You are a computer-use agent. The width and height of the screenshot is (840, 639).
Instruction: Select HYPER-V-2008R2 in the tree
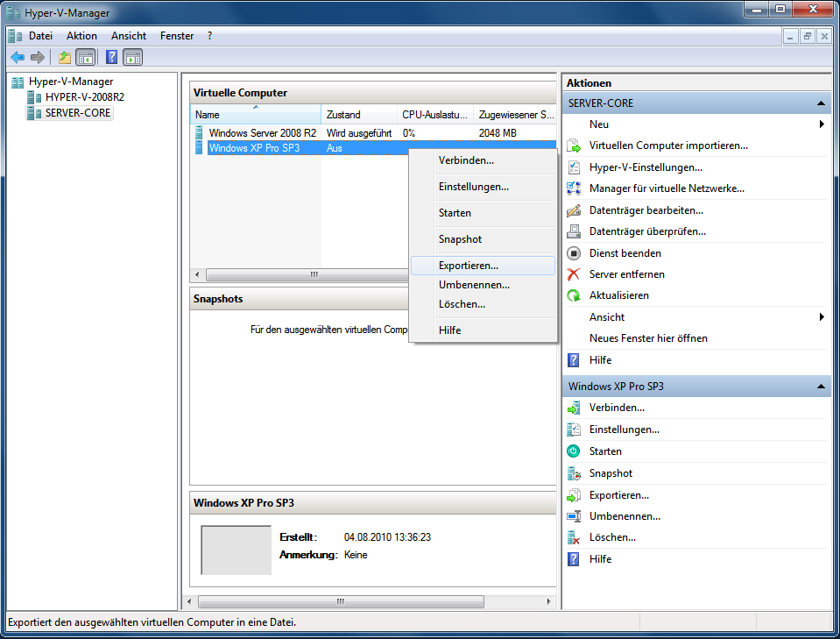pos(85,97)
